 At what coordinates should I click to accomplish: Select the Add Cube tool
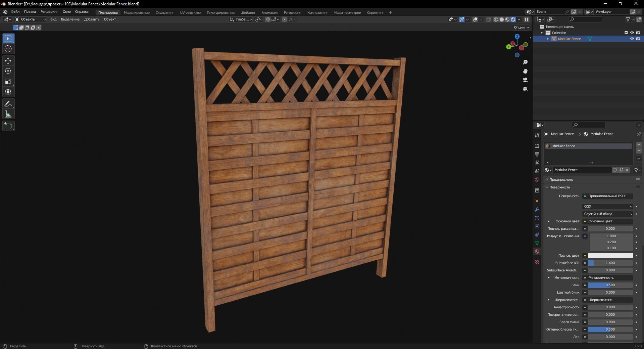(x=8, y=126)
